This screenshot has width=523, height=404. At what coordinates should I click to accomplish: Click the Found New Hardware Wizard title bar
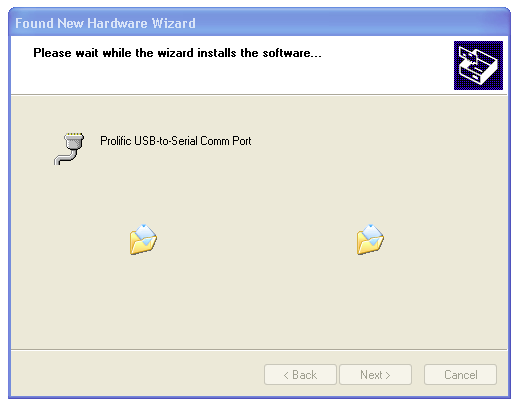pyautogui.click(x=259, y=23)
